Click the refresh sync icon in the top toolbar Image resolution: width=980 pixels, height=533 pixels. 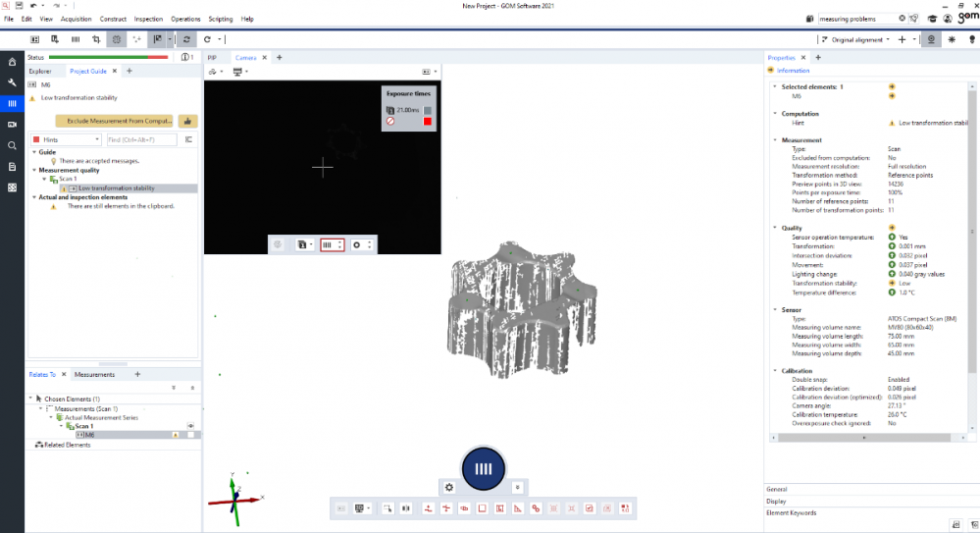point(186,39)
